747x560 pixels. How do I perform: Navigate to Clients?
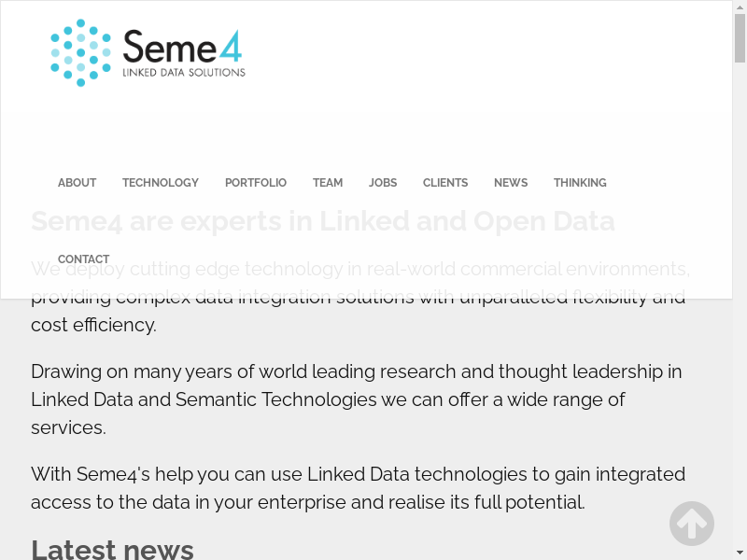point(445,183)
